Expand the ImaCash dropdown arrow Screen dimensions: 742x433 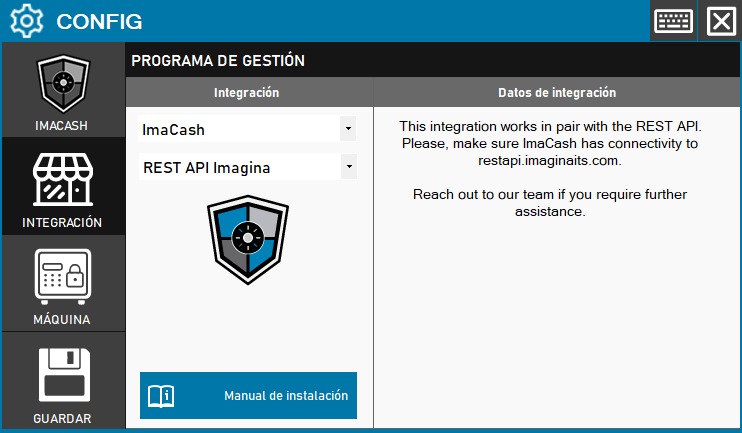click(x=347, y=129)
